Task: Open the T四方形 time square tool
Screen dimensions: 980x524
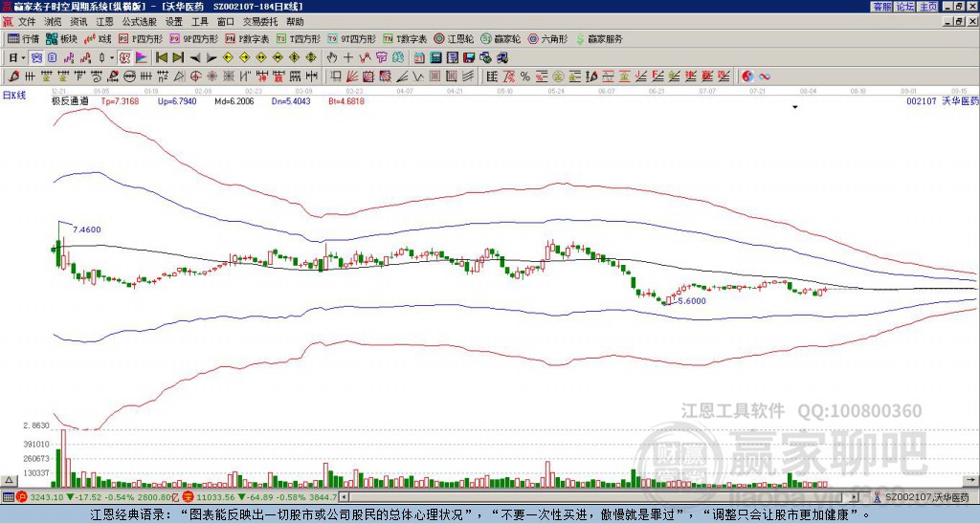Action: (x=299, y=38)
